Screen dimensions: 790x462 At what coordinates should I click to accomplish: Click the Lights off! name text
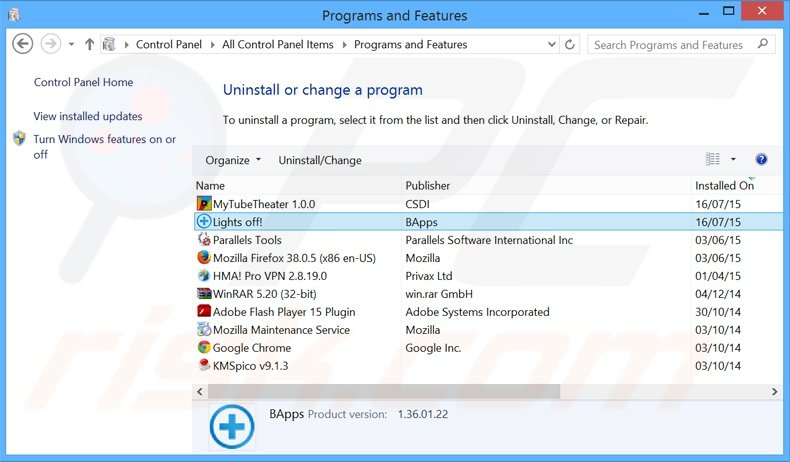[237, 222]
